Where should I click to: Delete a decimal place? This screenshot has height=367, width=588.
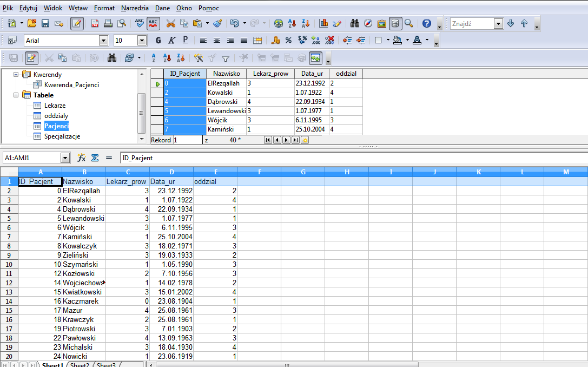(329, 40)
